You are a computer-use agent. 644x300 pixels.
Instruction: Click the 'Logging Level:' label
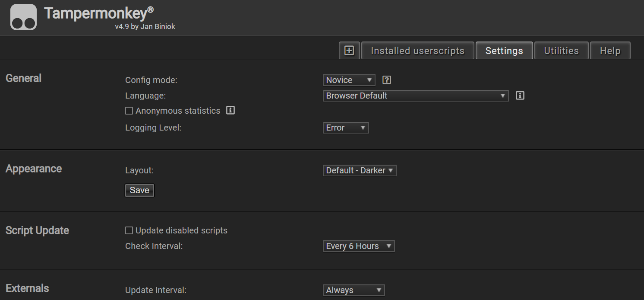point(153,128)
